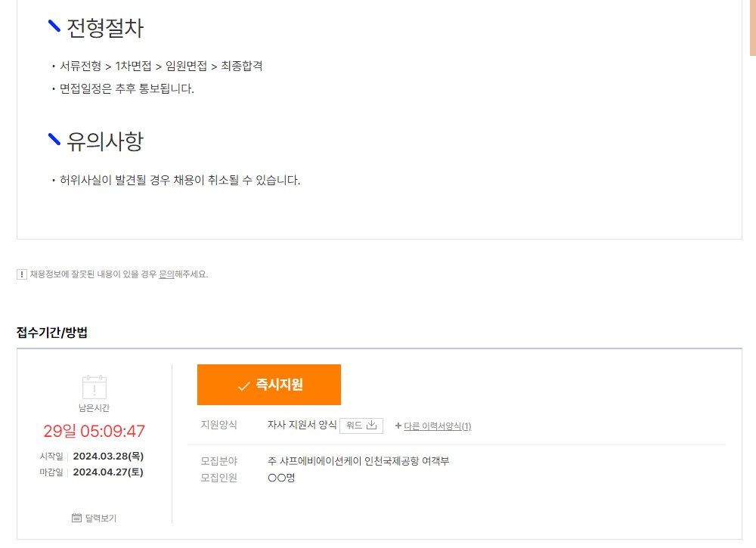Click the exclamation notice icon beside 채용정보
Image resolution: width=756 pixels, height=548 pixels.
[x=22, y=274]
